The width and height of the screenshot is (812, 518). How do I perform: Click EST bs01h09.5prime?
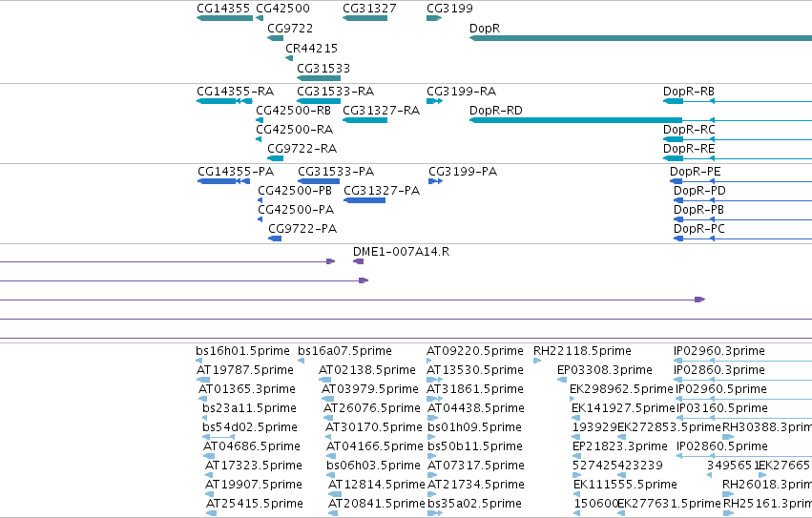[x=431, y=438]
